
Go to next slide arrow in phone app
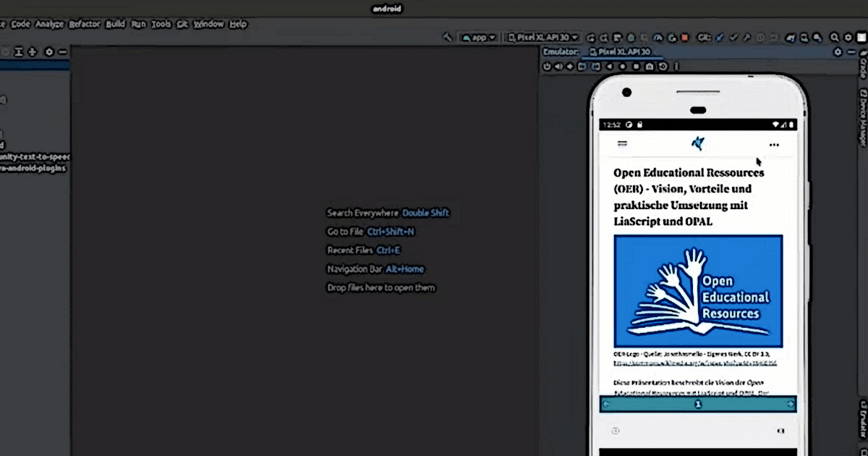tap(790, 405)
